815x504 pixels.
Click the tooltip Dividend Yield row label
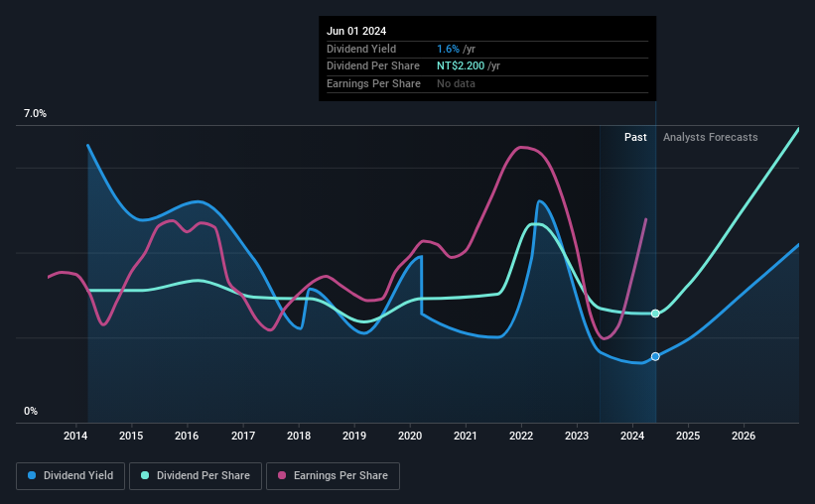click(x=361, y=49)
